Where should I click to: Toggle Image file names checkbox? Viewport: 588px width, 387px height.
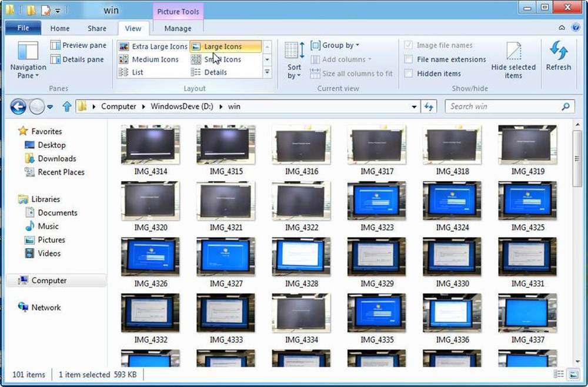pyautogui.click(x=409, y=45)
